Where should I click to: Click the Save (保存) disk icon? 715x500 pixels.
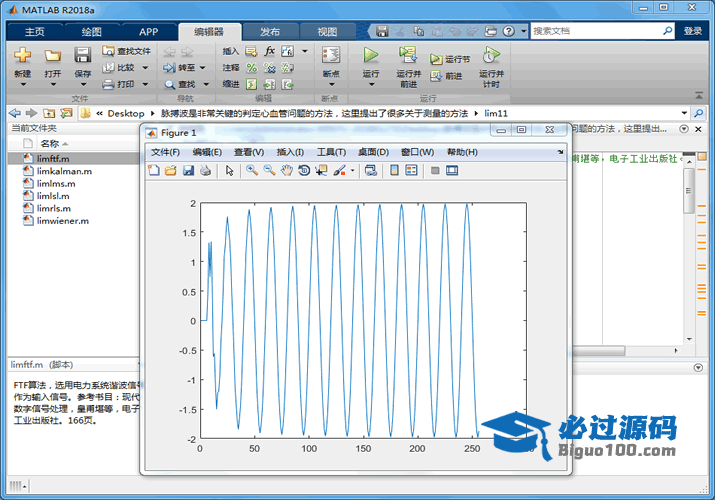(83, 55)
